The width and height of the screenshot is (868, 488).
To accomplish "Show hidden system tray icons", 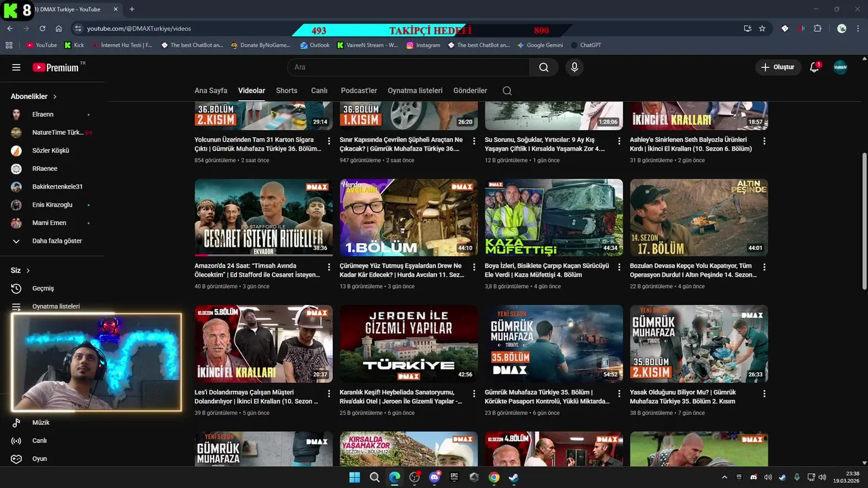I will pyautogui.click(x=724, y=477).
